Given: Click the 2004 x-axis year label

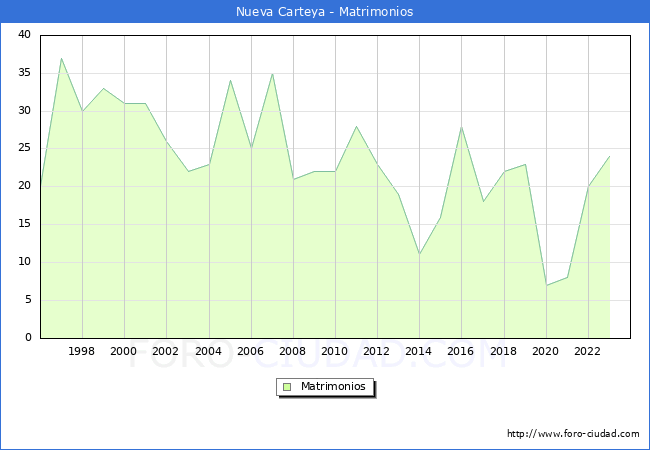Looking at the screenshot, I should [x=209, y=352].
